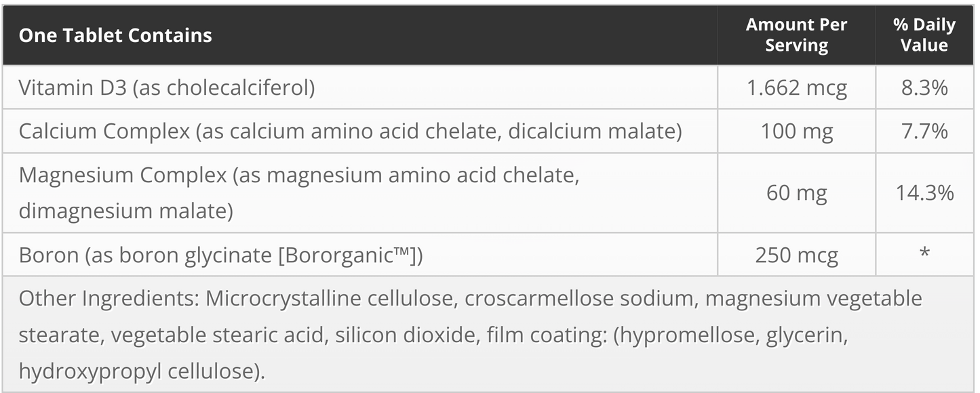Click the "dimagnesium malate" text
This screenshot has width=980, height=393.
pos(125,211)
